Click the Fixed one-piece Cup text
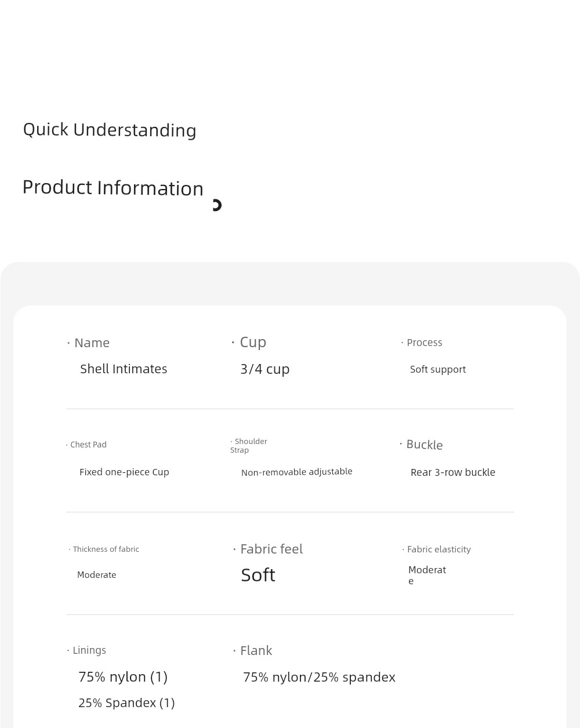580x728 pixels. click(x=124, y=472)
